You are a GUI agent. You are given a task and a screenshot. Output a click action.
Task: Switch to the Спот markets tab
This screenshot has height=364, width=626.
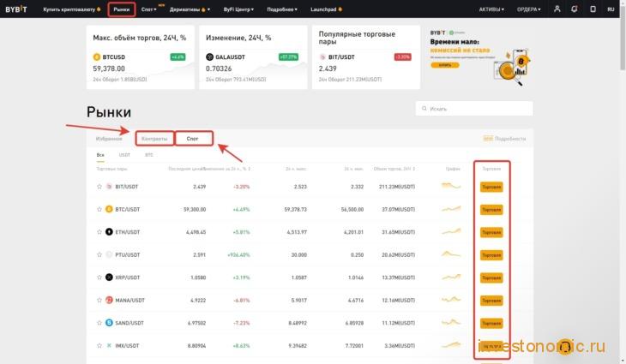click(x=192, y=139)
